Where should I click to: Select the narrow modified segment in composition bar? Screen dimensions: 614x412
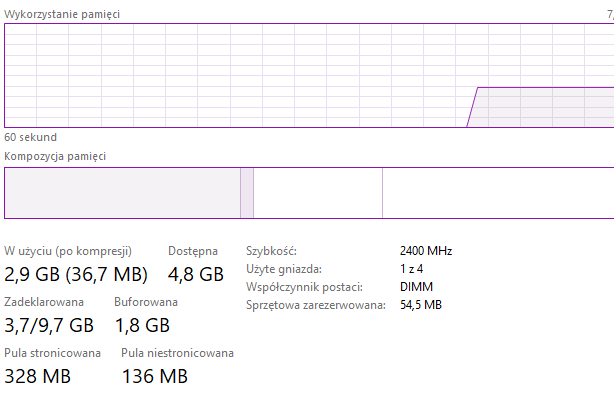[247, 193]
